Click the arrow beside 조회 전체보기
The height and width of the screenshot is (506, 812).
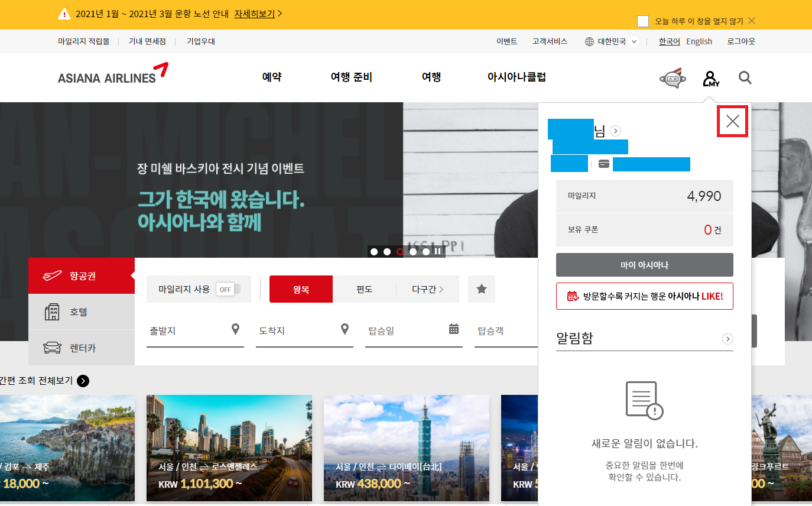tap(83, 381)
